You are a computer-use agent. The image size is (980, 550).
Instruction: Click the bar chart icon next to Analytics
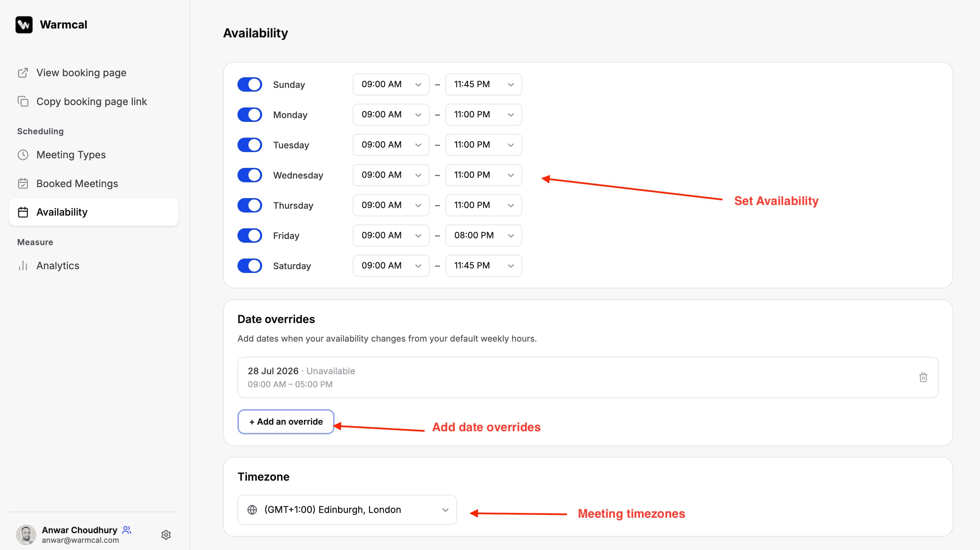coord(23,265)
